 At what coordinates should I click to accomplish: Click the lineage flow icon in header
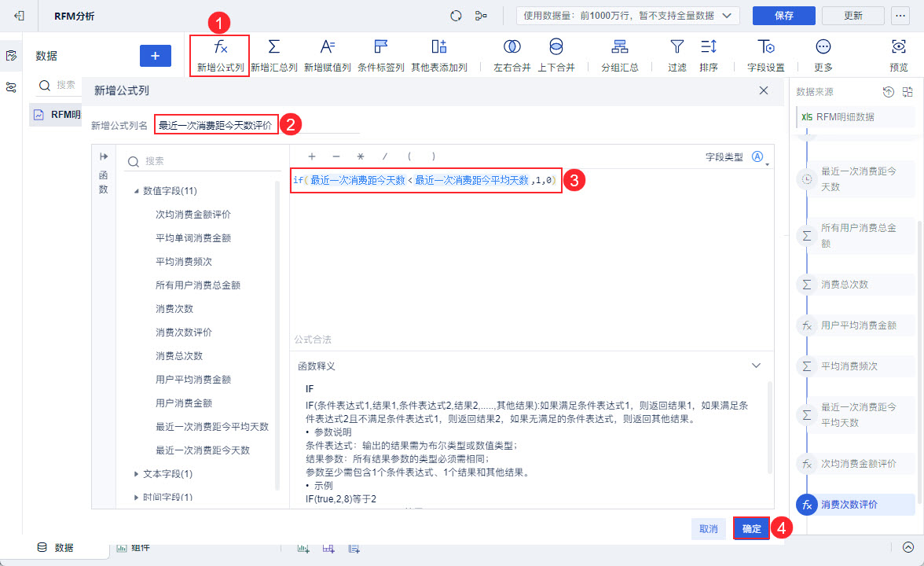(x=482, y=16)
